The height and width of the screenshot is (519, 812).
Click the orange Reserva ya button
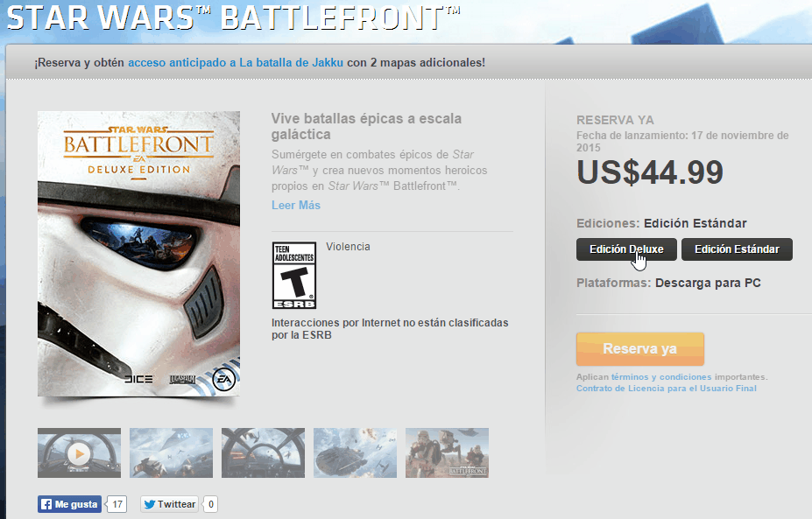coord(640,348)
